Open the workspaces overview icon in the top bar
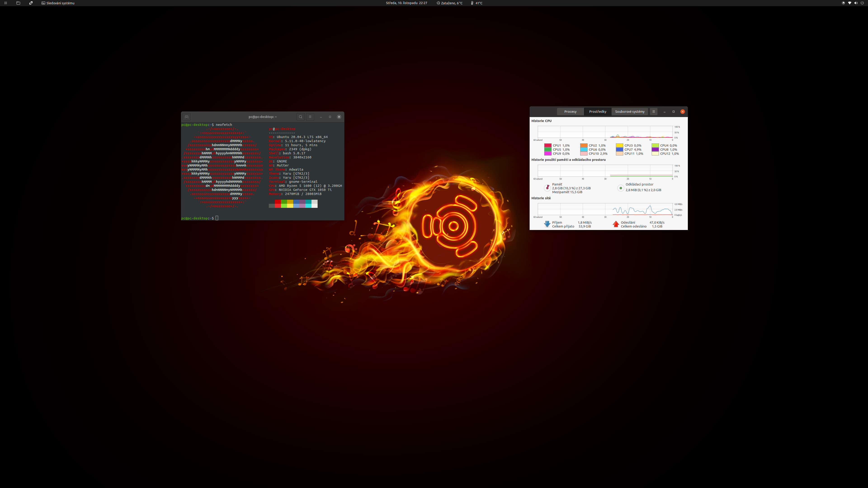The height and width of the screenshot is (488, 868). click(x=31, y=3)
